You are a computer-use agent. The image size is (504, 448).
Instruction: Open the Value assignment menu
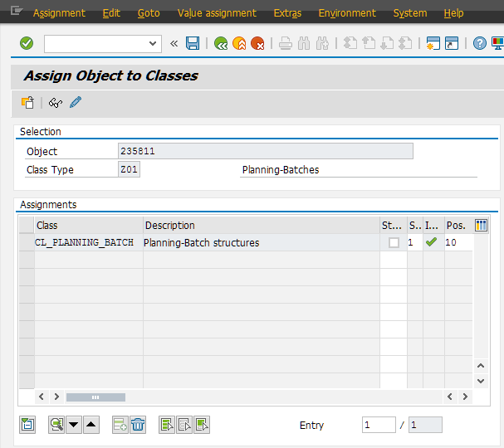pyautogui.click(x=217, y=13)
